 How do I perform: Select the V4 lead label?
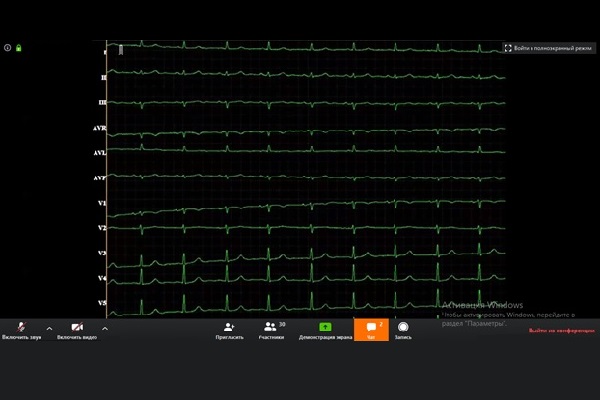pos(102,278)
